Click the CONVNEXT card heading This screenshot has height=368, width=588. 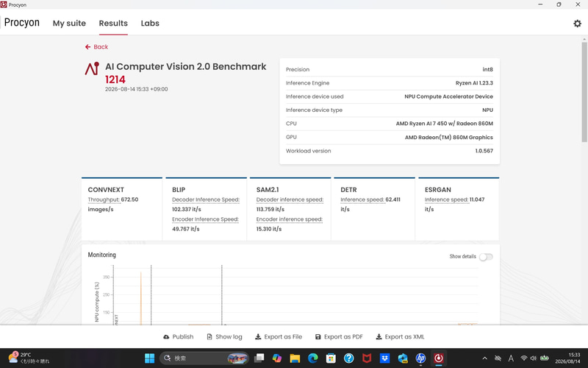click(x=106, y=190)
